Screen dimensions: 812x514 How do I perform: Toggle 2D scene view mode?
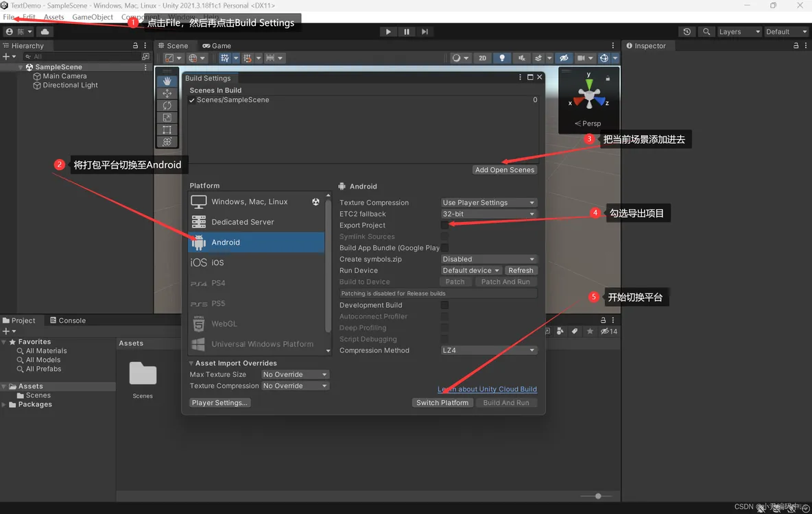pos(482,58)
